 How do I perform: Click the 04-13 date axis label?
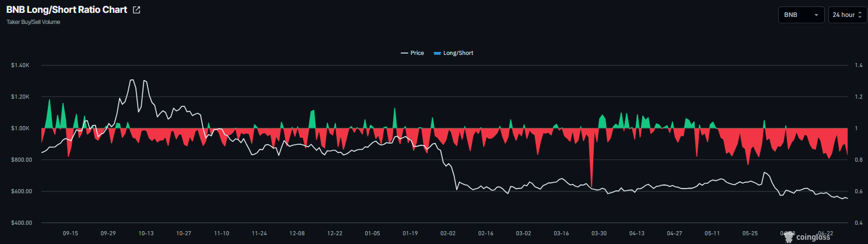click(x=636, y=233)
